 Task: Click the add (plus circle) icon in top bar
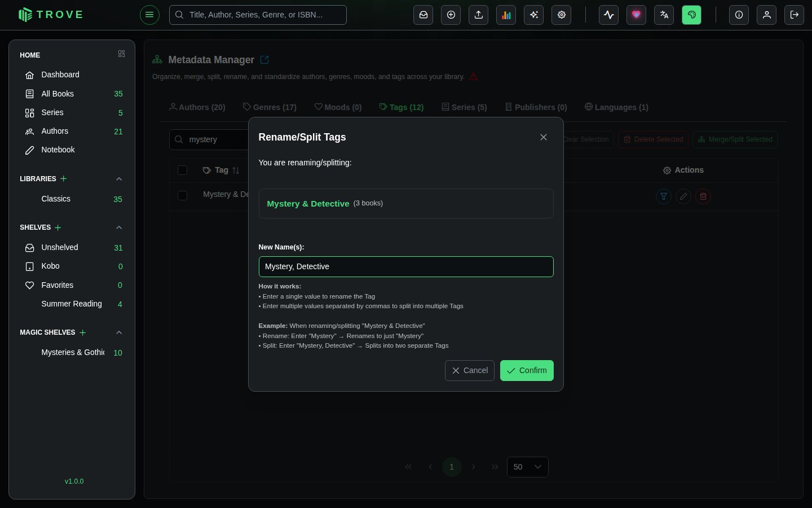click(451, 15)
